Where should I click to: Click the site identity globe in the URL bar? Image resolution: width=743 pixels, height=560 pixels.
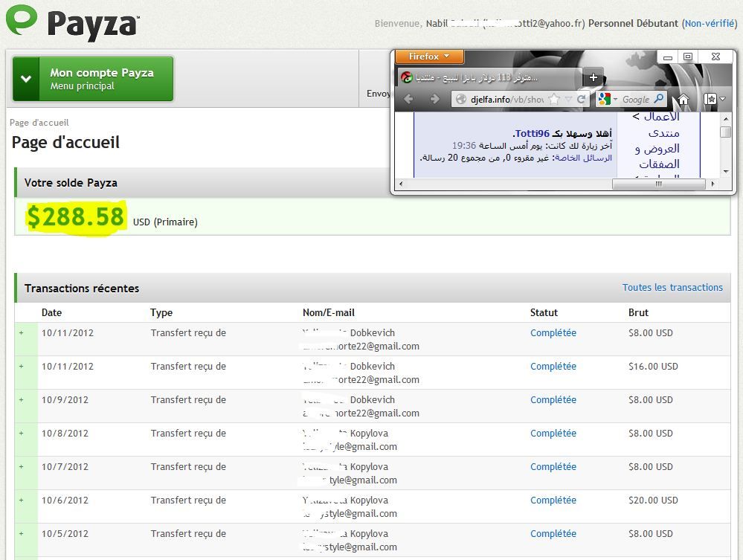[460, 99]
